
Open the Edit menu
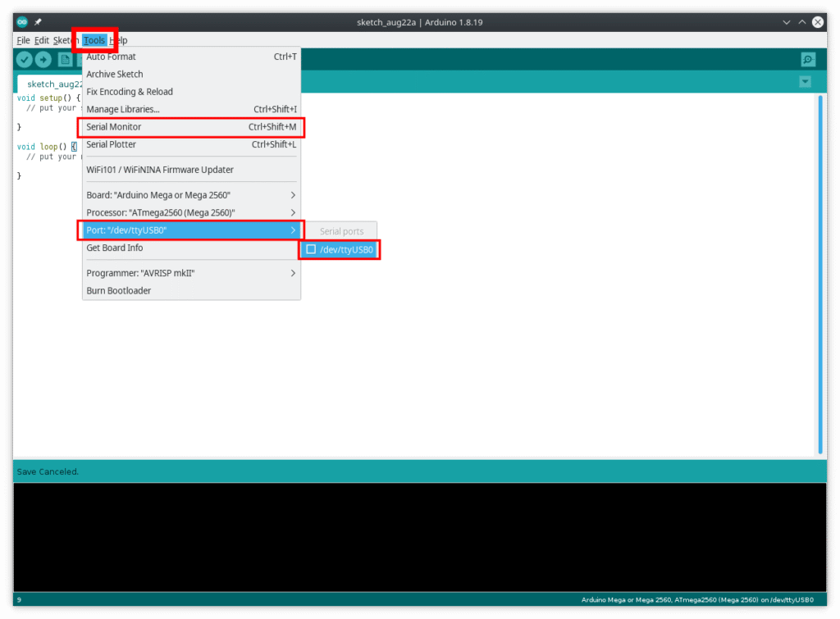[41, 40]
